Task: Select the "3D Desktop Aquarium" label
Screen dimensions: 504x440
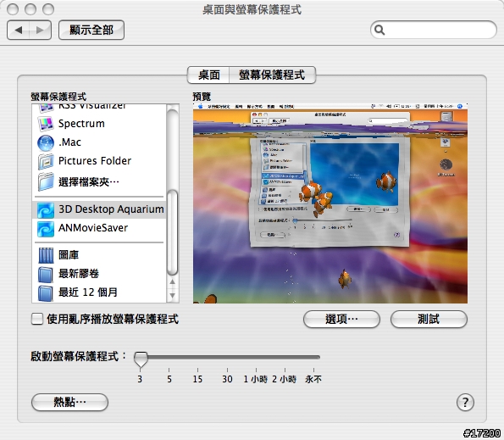Action: [x=111, y=209]
